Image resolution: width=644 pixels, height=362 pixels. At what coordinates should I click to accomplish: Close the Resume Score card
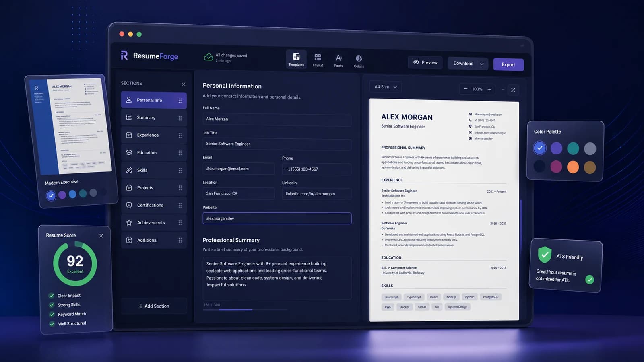click(101, 236)
